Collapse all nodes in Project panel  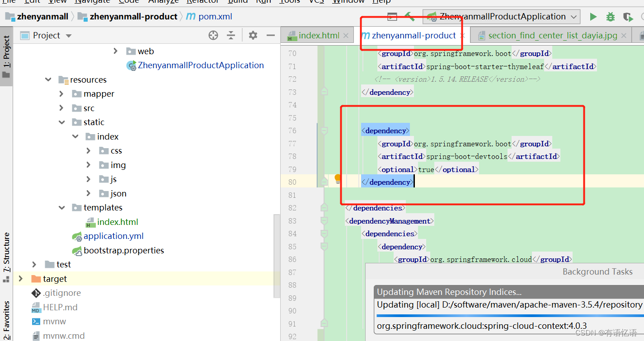(231, 35)
